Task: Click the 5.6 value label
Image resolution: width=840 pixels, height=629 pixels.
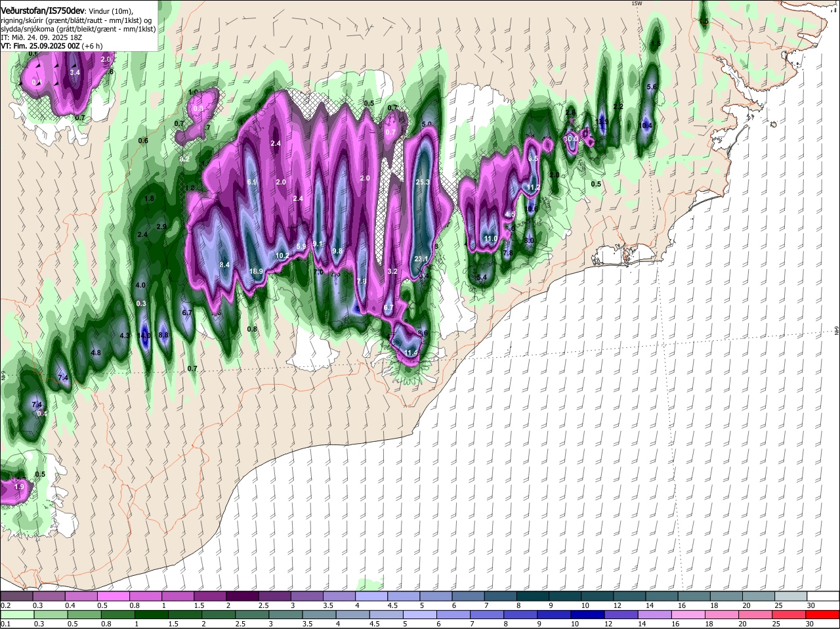Action: pos(652,87)
